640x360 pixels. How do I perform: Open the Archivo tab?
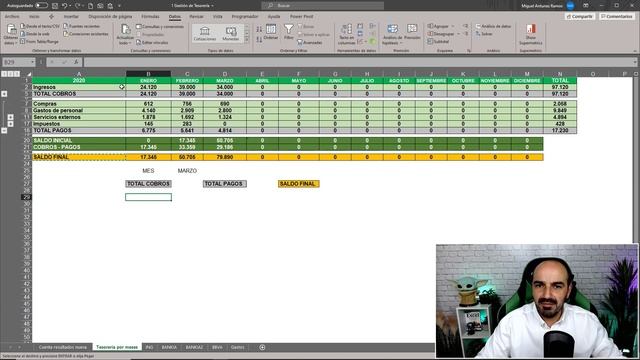12,16
